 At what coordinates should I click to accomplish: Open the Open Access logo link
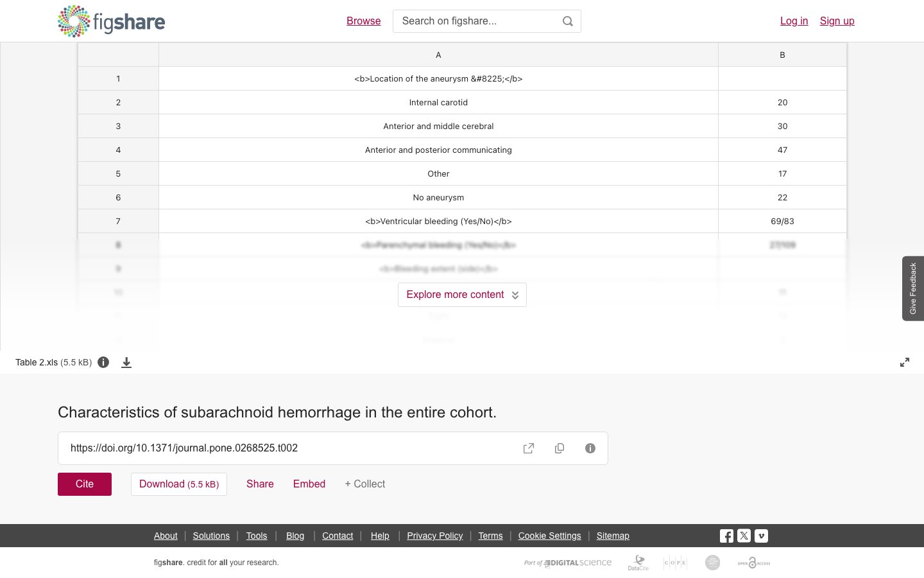click(754, 563)
